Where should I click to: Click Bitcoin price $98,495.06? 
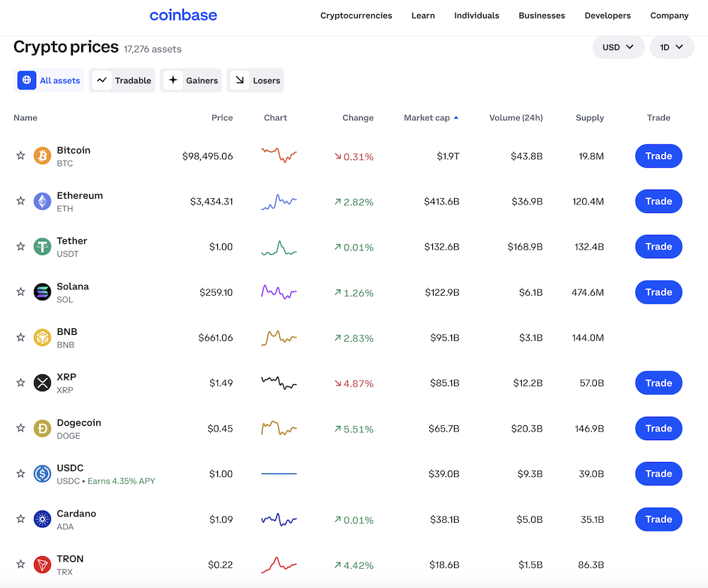(208, 156)
